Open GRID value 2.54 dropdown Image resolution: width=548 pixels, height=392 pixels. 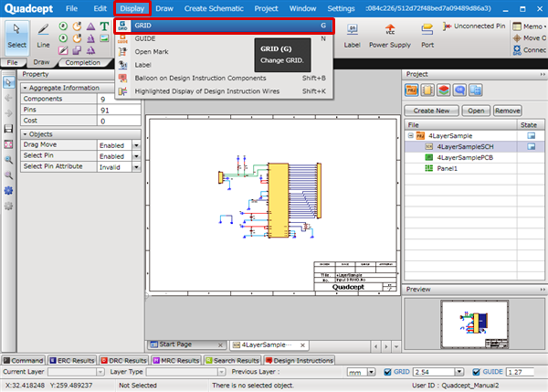tap(459, 372)
